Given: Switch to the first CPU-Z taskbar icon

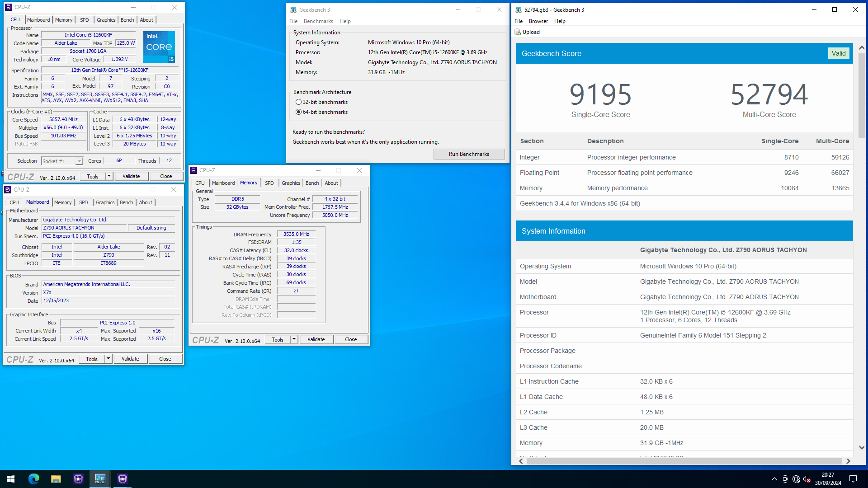Looking at the screenshot, I should point(78,479).
